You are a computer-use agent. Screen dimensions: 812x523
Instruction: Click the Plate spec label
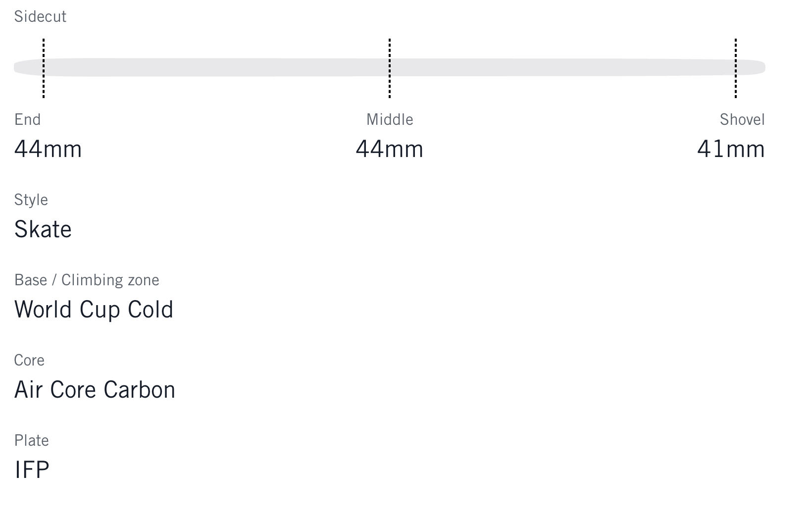click(x=32, y=440)
